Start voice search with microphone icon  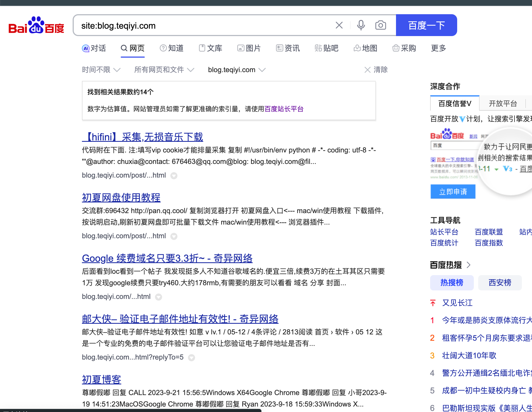coord(361,25)
